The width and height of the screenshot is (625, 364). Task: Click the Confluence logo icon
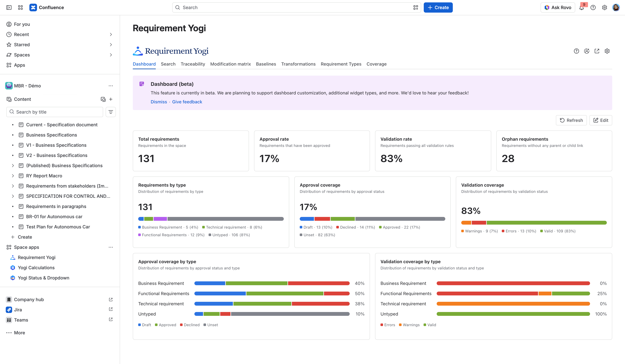(x=33, y=7)
